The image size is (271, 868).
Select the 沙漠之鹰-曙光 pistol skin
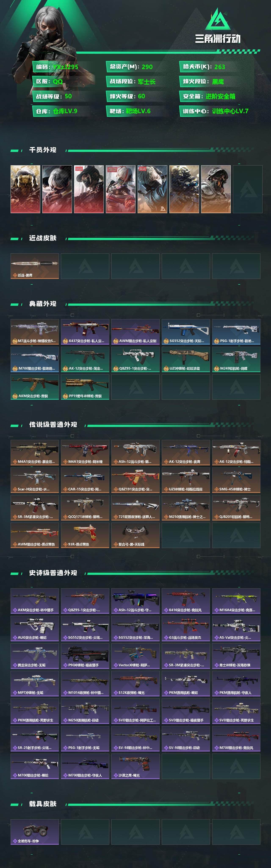pyautogui.click(x=135, y=766)
